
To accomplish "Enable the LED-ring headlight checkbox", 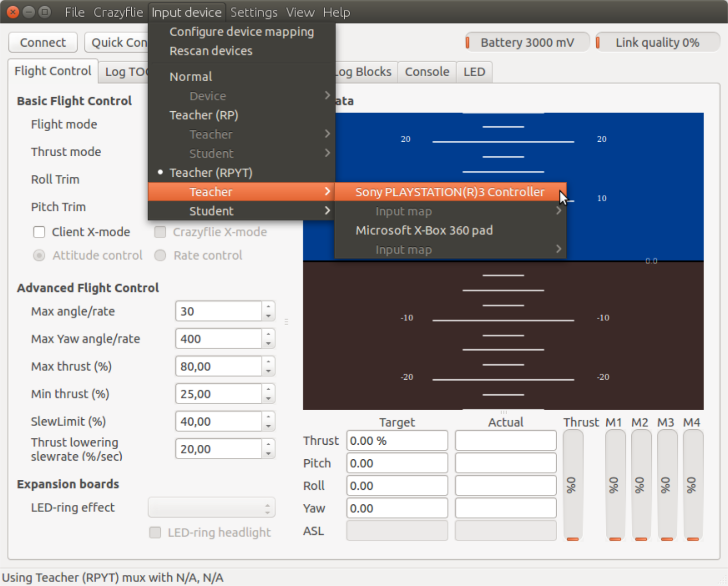I will (x=155, y=532).
